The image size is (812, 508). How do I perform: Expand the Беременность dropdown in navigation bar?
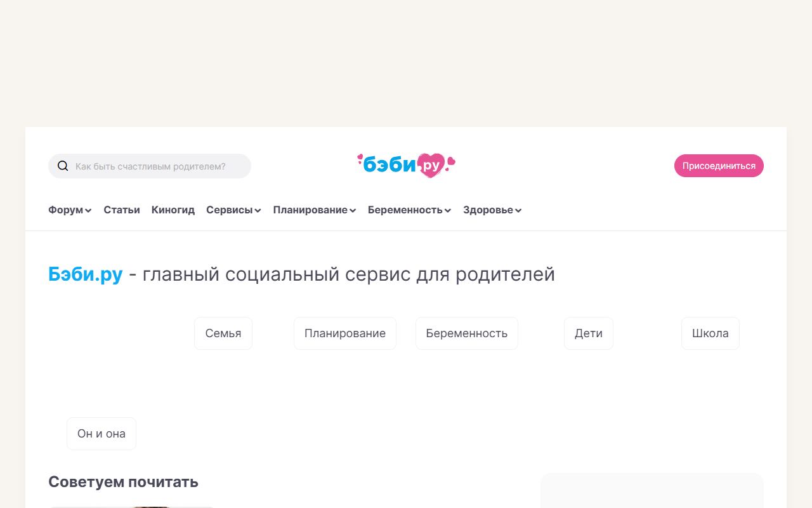(x=409, y=210)
